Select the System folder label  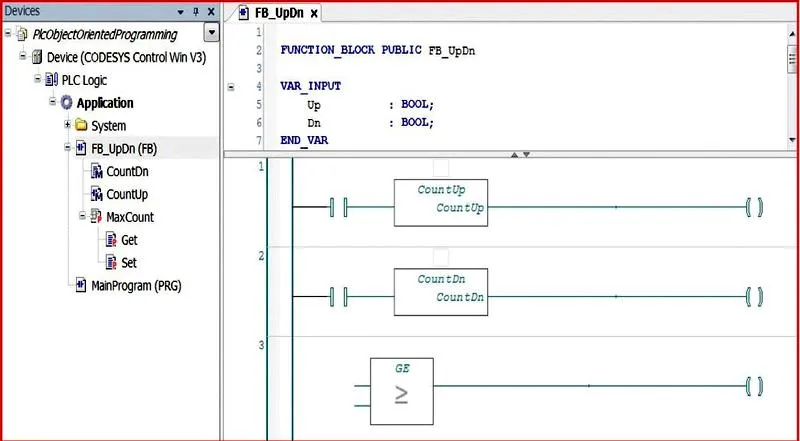[x=109, y=126]
